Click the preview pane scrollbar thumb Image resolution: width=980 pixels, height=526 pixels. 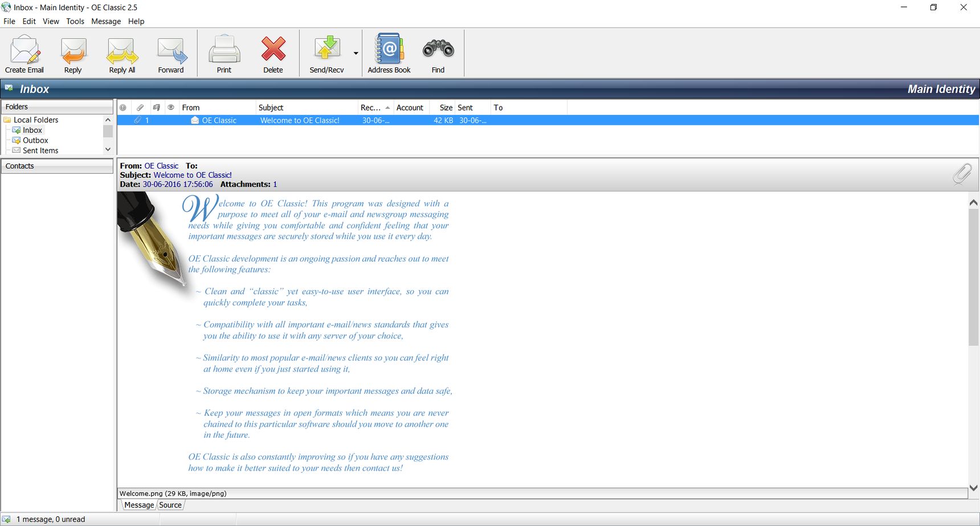pyautogui.click(x=974, y=277)
